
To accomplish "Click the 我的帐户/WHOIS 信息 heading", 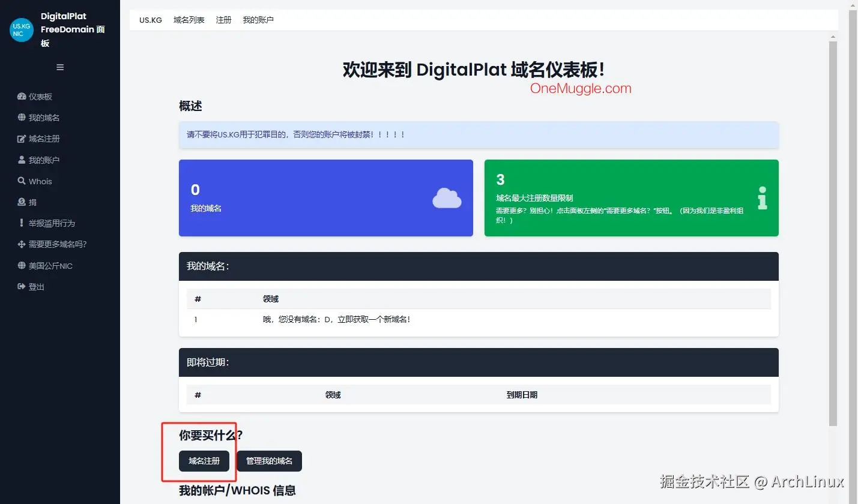I will tap(237, 491).
